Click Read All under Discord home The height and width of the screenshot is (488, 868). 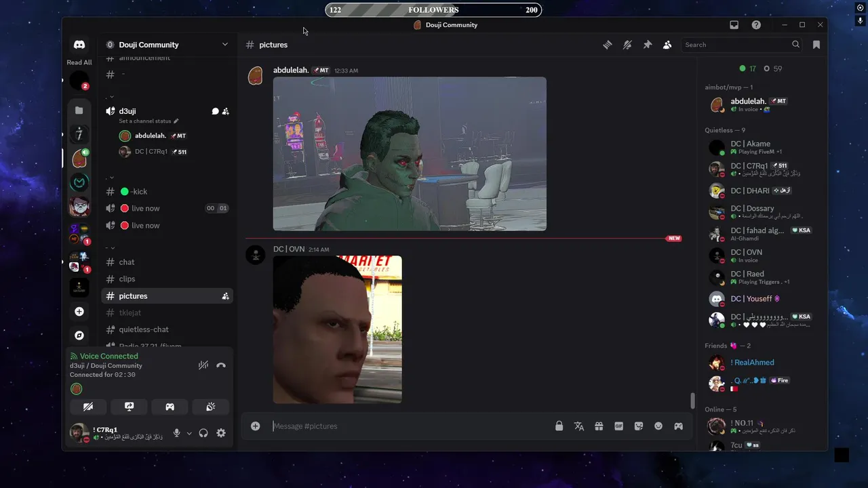[x=79, y=62]
